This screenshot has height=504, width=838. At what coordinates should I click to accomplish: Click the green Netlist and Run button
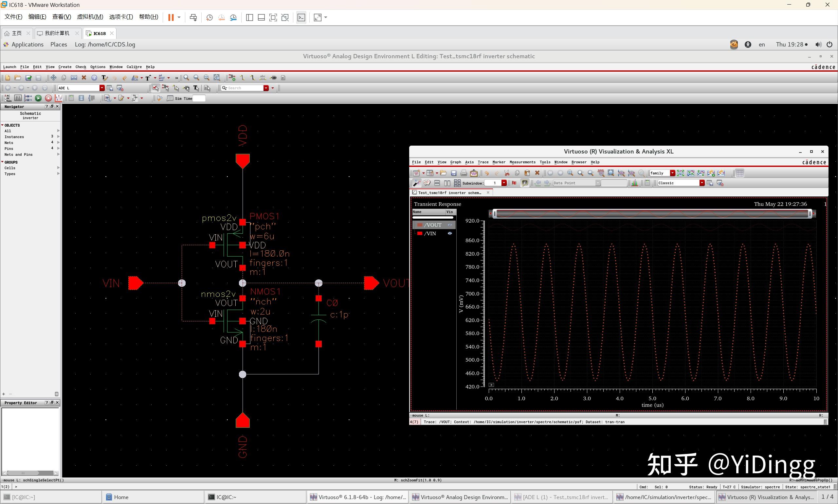click(x=38, y=98)
